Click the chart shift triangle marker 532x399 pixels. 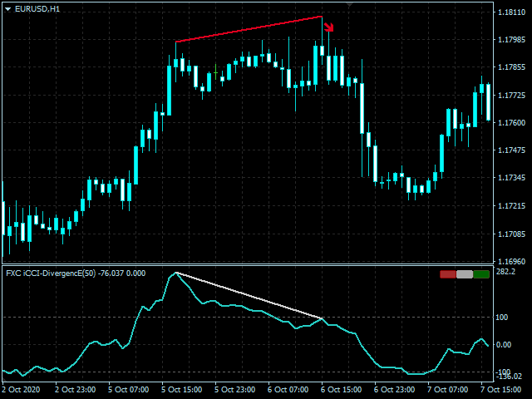point(350,5)
